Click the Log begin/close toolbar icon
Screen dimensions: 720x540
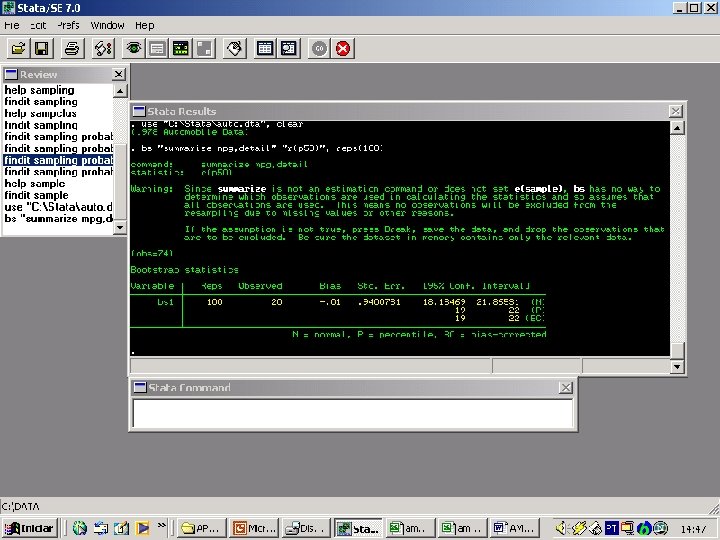(x=103, y=48)
